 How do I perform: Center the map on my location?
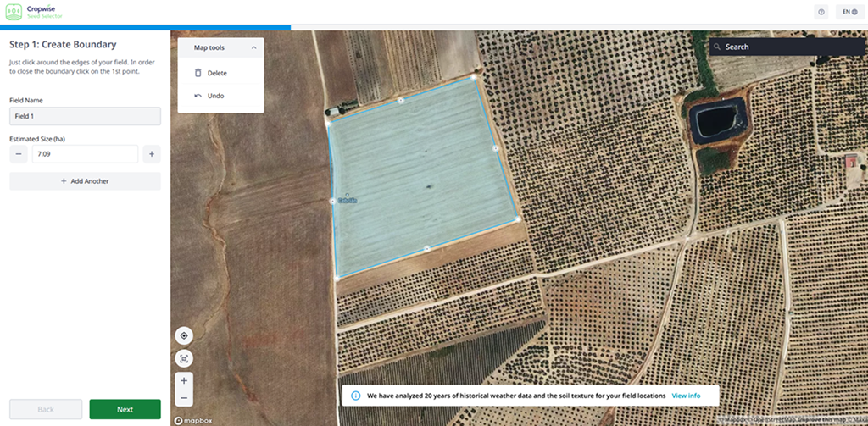[x=184, y=335]
